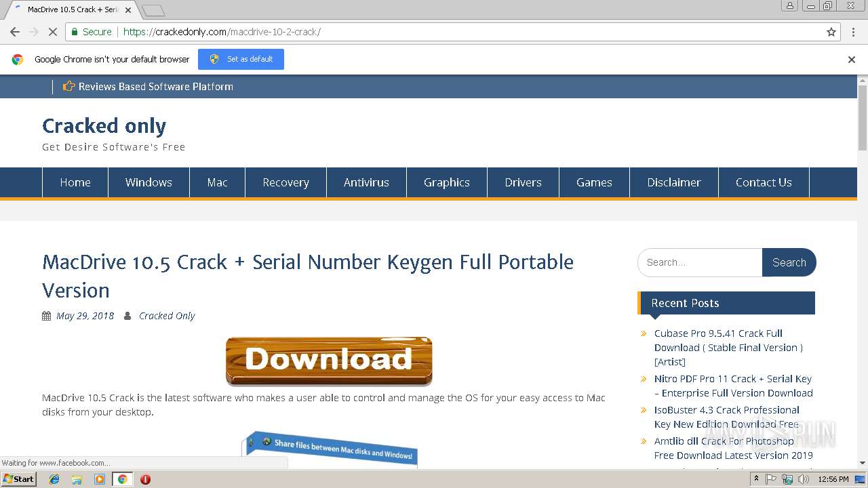Viewport: 868px width, 488px height.
Task: Open the Antivirus category
Action: 366,182
